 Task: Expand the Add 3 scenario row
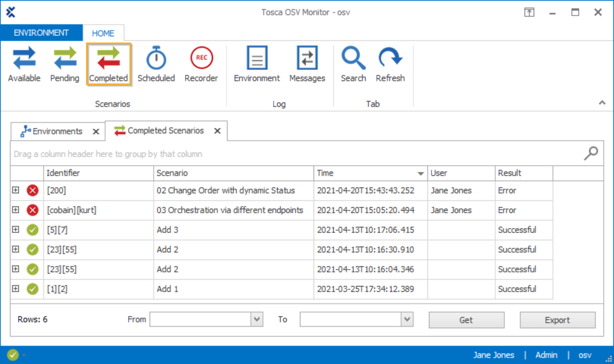(x=16, y=230)
